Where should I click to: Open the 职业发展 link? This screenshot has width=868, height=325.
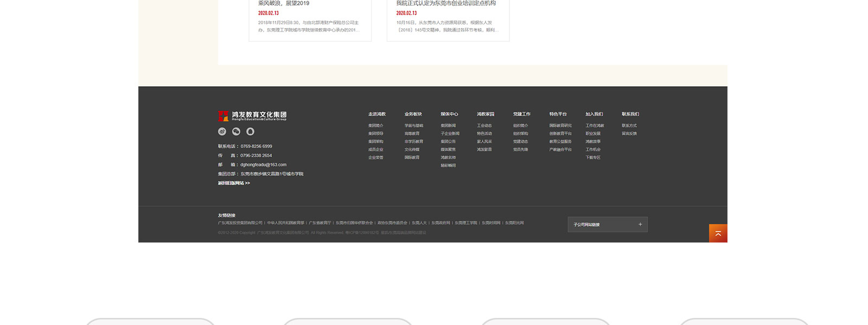click(x=593, y=133)
